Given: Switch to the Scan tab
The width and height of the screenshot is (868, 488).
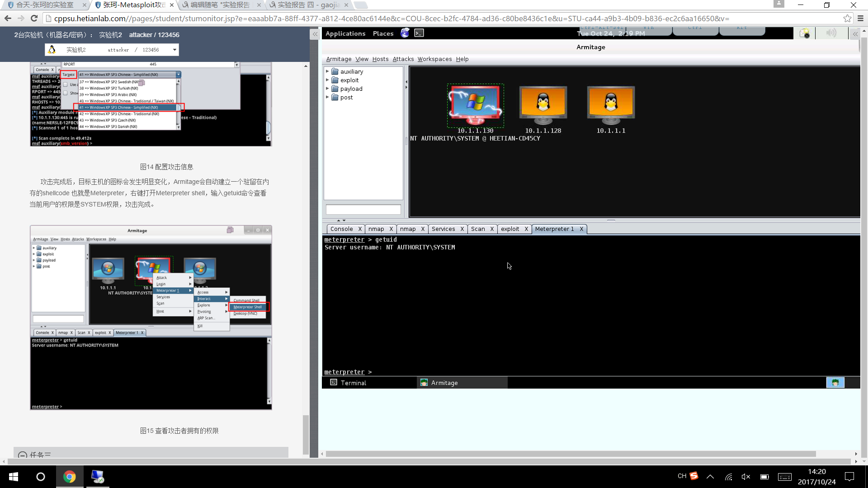Looking at the screenshot, I should [478, 229].
